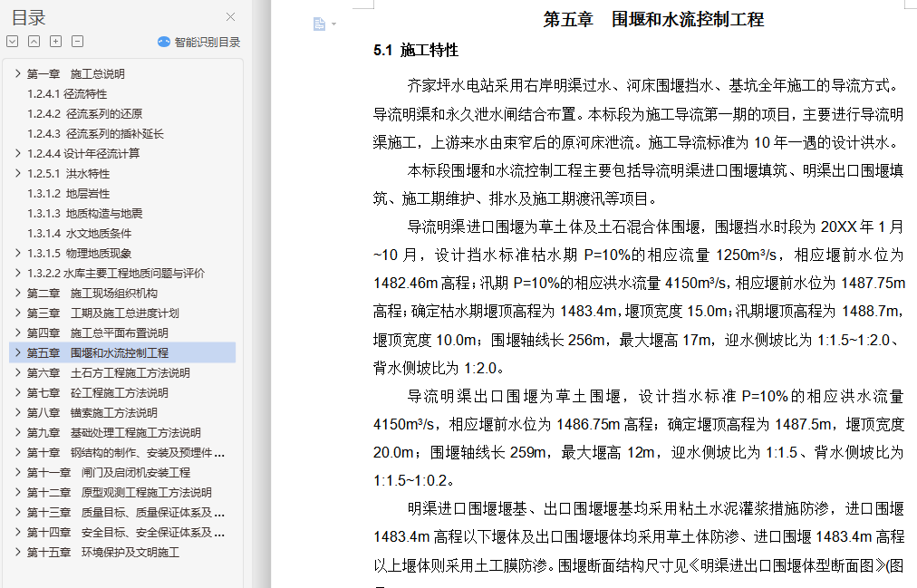Viewport: 917px width, 588px height.
Task: Expand the 1.3.1.5 物理地质现象 node
Action: point(17,253)
